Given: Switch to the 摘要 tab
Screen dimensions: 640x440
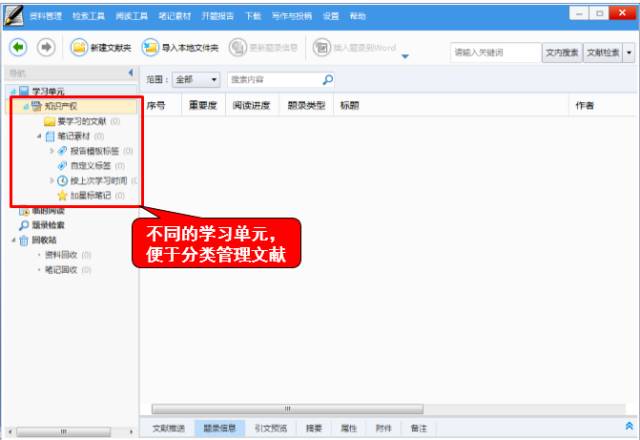Looking at the screenshot, I should (x=314, y=428).
